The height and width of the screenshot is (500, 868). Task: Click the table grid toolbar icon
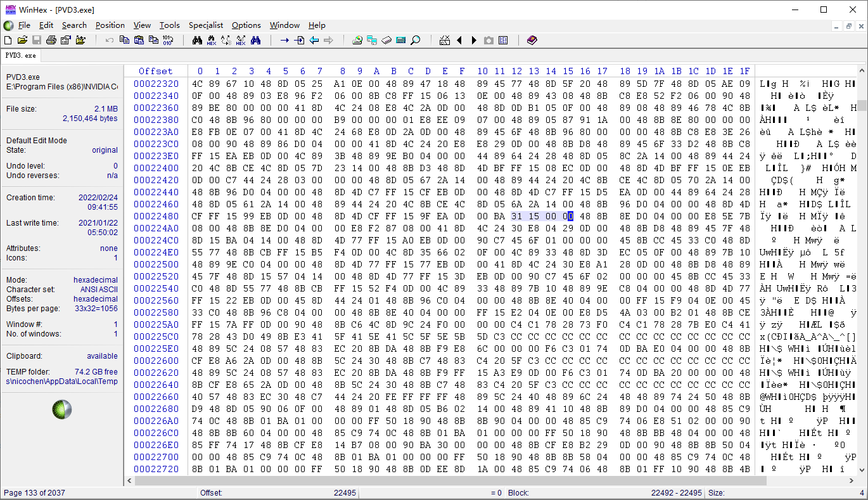coord(503,40)
